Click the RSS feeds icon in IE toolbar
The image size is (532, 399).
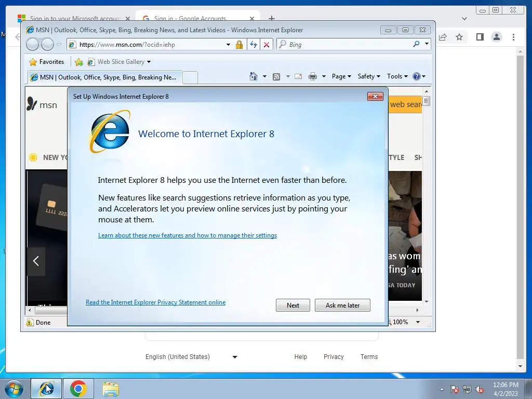point(276,77)
